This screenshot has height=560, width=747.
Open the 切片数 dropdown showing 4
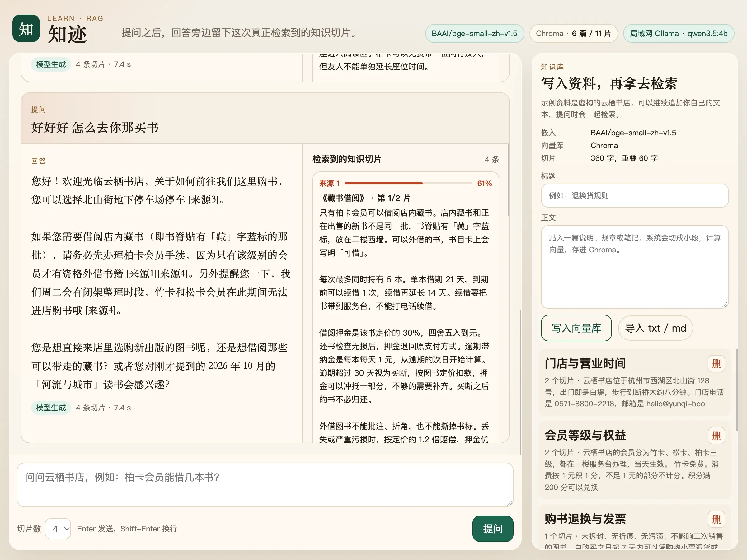point(58,529)
